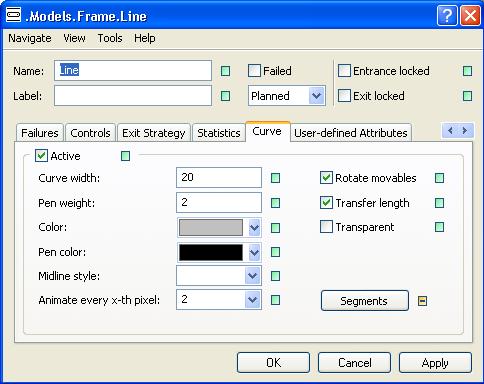Click the gray Color swatch

coord(211,228)
